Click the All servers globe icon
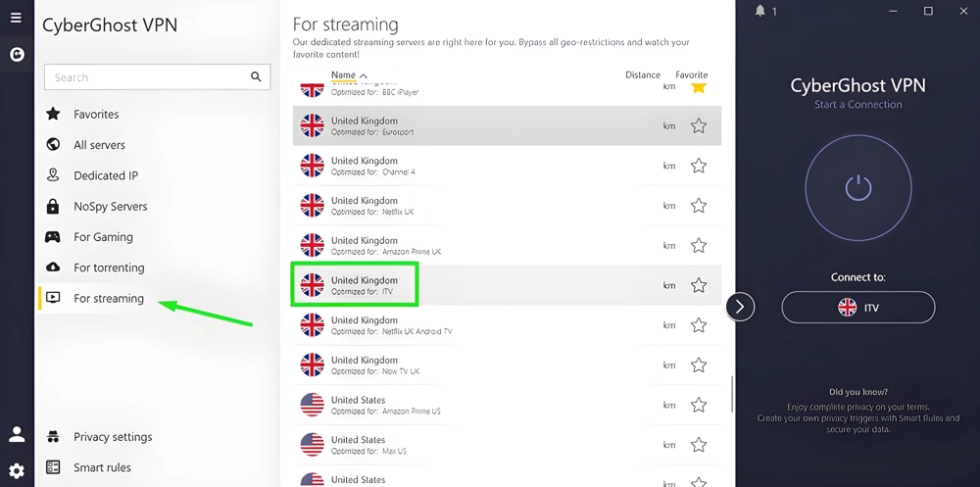Screen dimensions: 980x487 [53, 144]
